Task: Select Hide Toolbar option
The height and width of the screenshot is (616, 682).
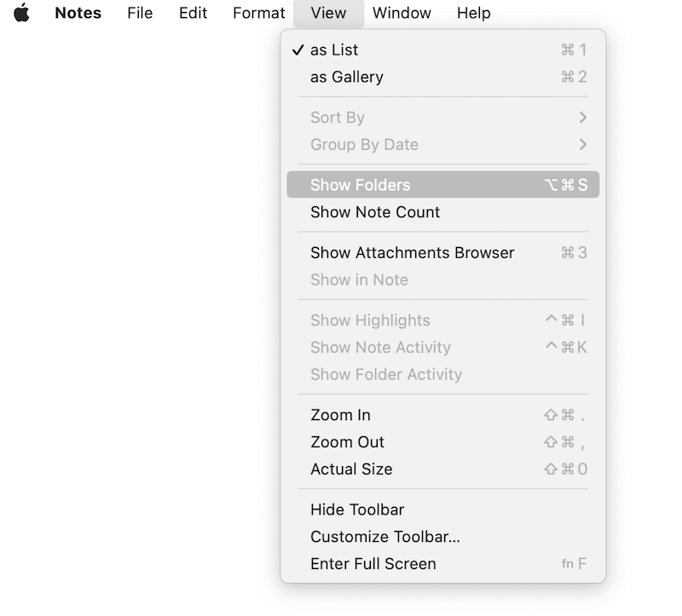Action: tap(357, 509)
